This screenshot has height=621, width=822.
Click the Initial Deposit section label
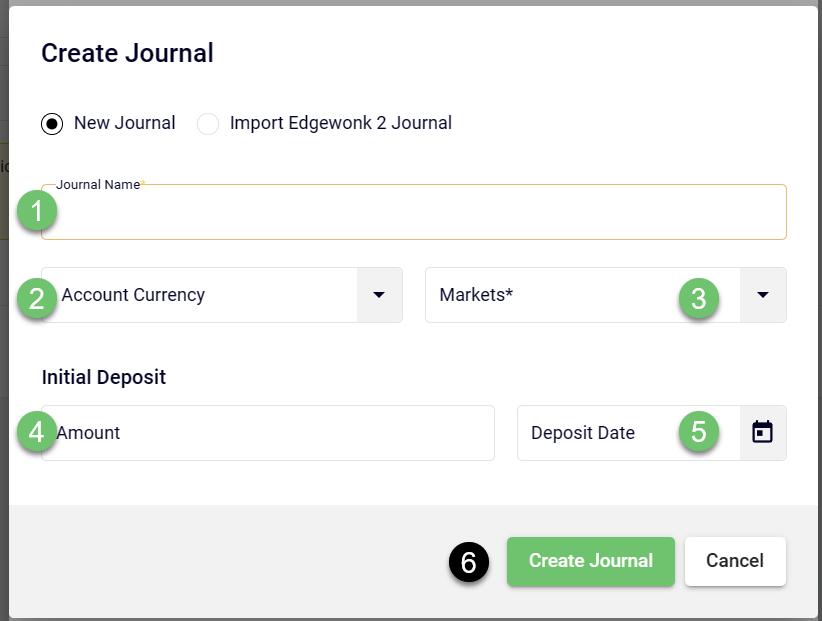(x=104, y=377)
